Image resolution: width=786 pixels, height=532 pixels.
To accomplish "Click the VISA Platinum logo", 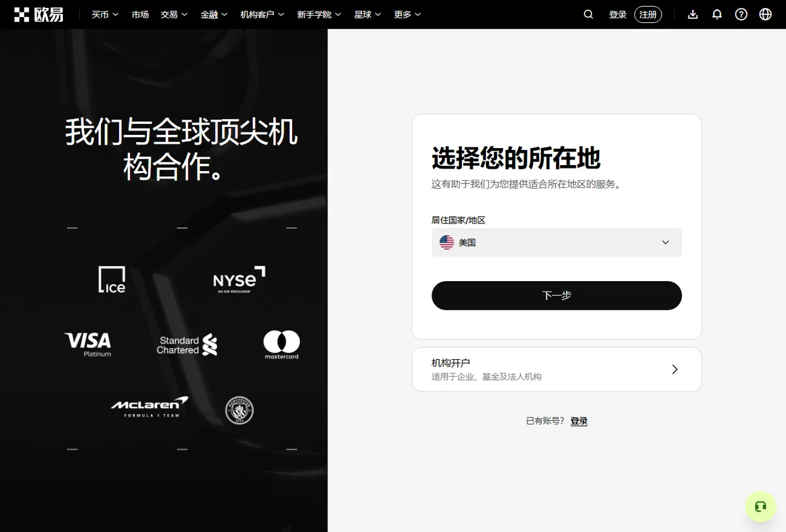I will 88,345.
